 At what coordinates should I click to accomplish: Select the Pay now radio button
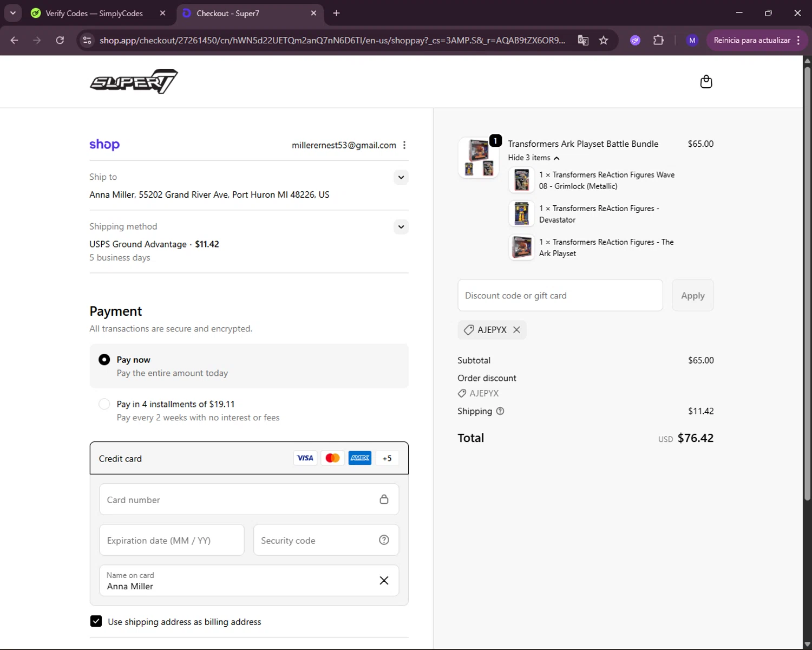[104, 360]
